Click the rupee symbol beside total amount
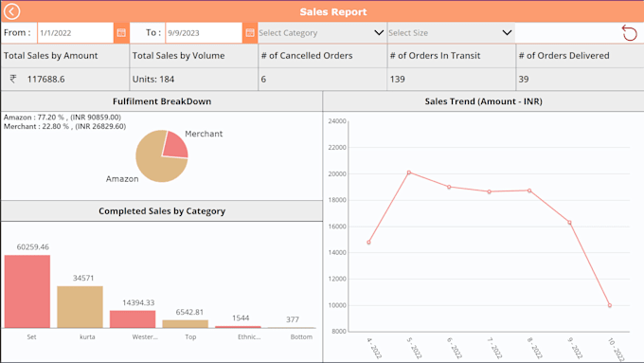The width and height of the screenshot is (644, 363). coord(13,79)
